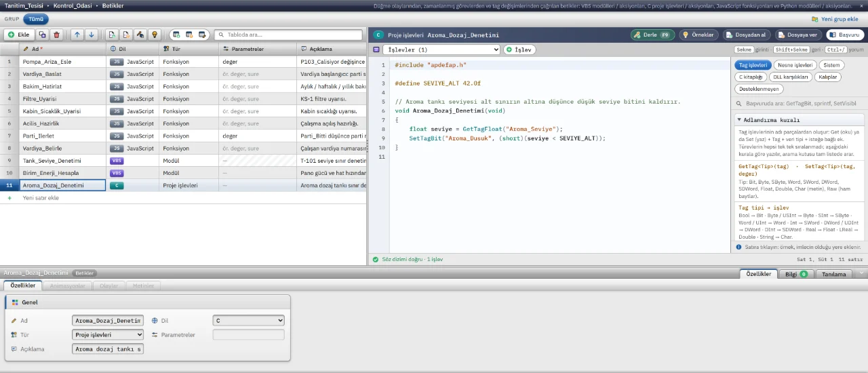Switch to the Tanılama tab
The image size is (868, 373).
pyautogui.click(x=834, y=274)
